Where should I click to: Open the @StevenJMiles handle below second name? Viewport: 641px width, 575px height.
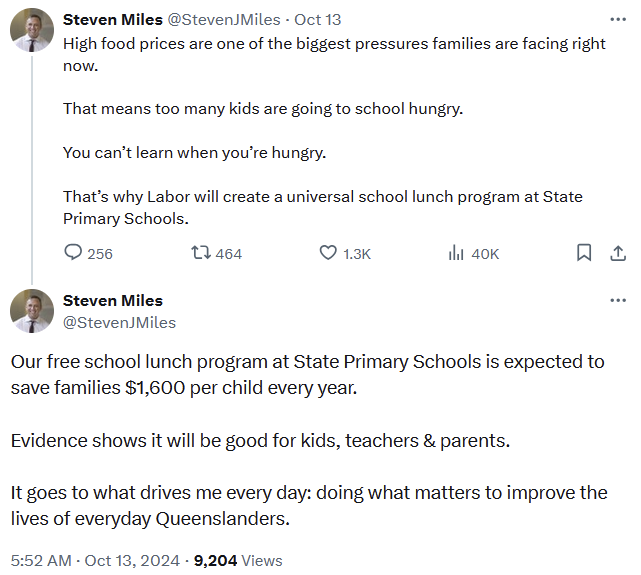coord(119,322)
